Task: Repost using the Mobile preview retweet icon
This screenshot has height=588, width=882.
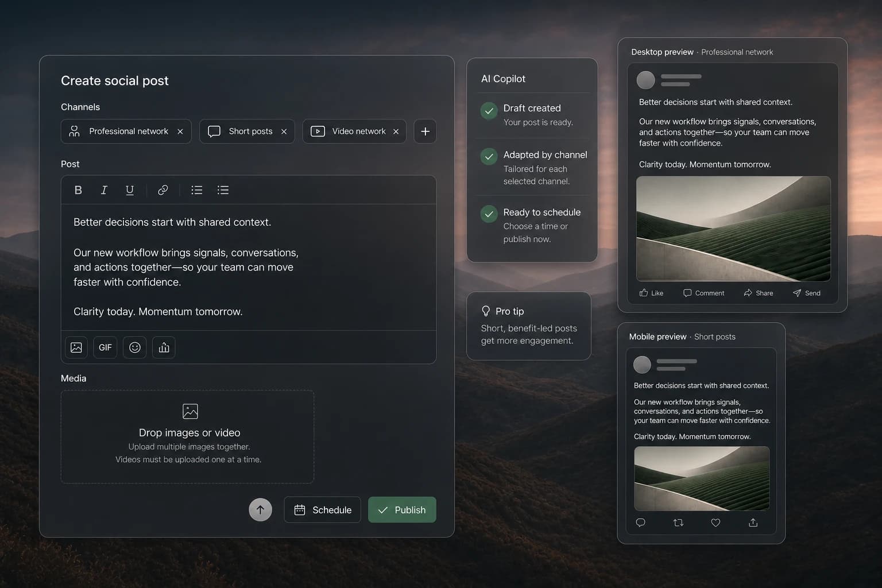Action: (678, 523)
